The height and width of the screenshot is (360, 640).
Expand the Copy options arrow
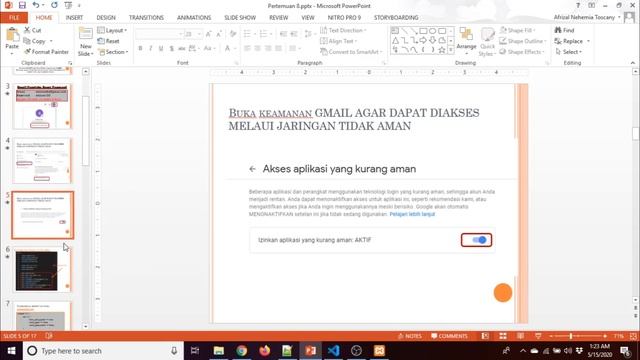pos(51,41)
